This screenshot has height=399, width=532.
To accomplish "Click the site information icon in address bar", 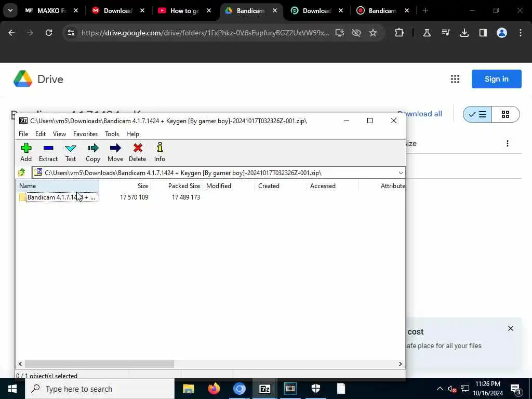I will [x=71, y=33].
